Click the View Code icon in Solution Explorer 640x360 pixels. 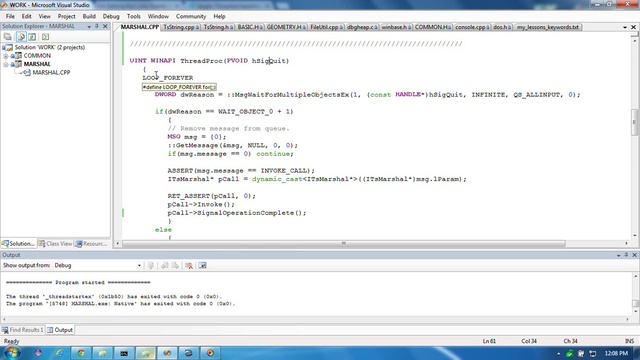point(45,37)
